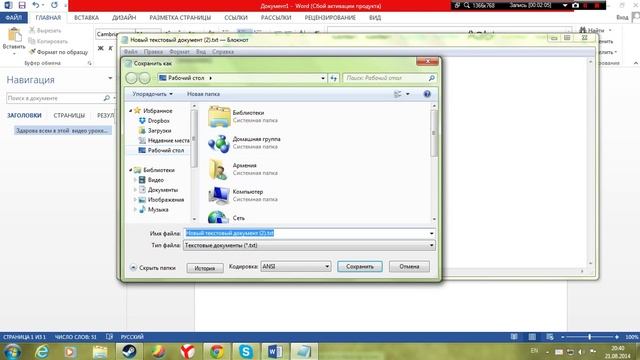Click Скрыть папки to hide folders
Image resolution: width=640 pixels, height=360 pixels.
tap(153, 268)
